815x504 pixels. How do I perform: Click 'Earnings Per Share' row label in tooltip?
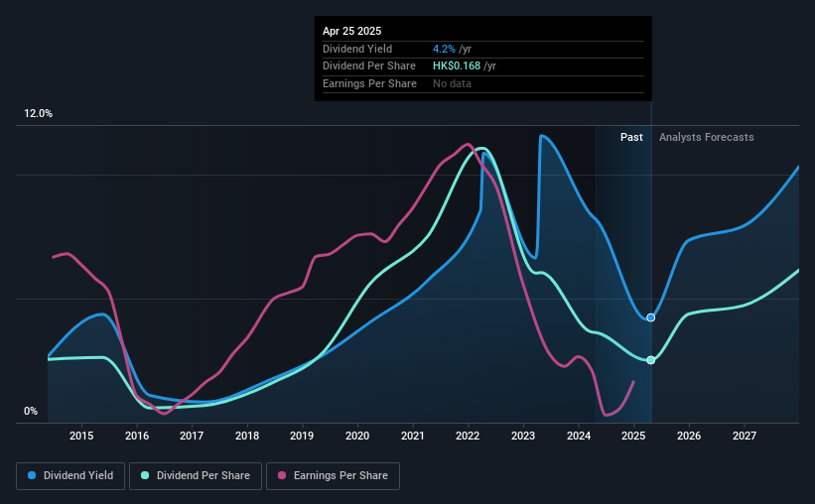coord(369,83)
